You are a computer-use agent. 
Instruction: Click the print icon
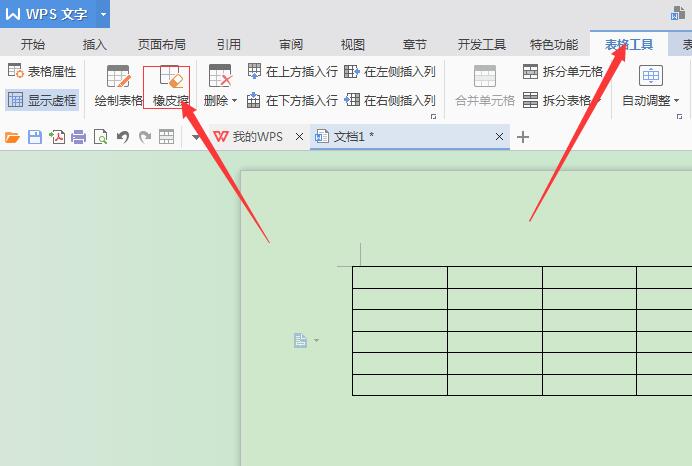pos(79,137)
